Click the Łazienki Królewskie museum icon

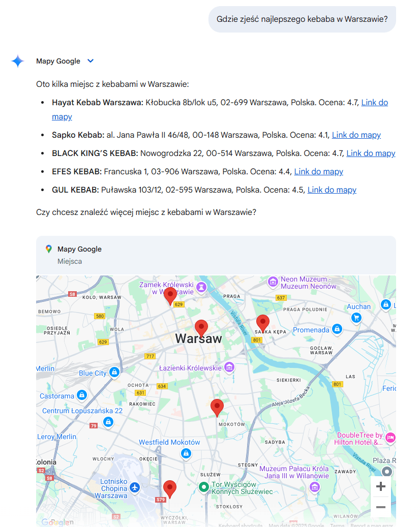[229, 367]
